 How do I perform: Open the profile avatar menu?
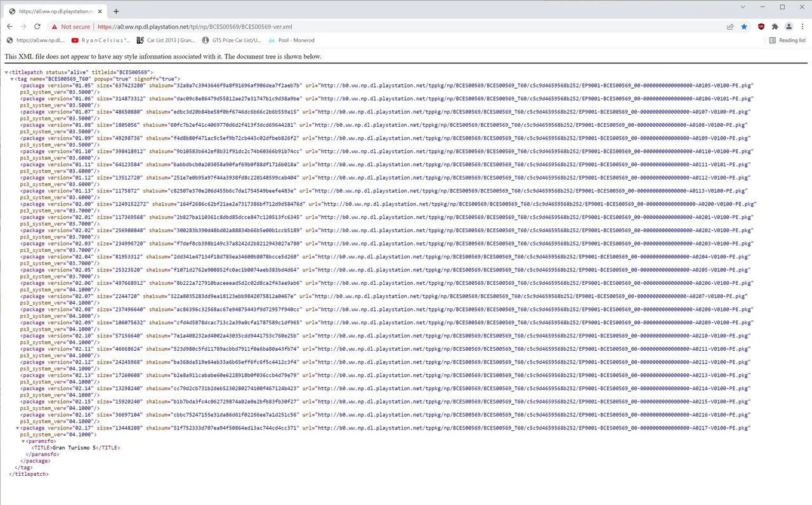[x=789, y=27]
